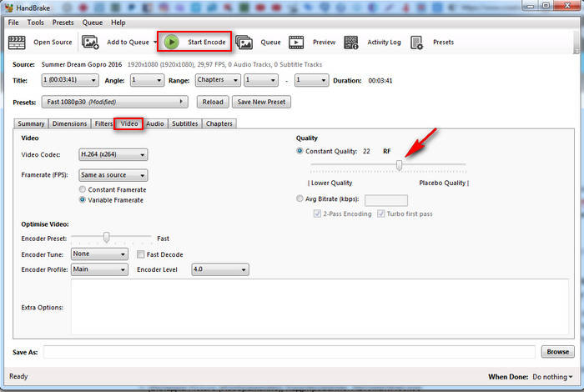
Task: Click the Start Encode label
Action: (x=207, y=42)
